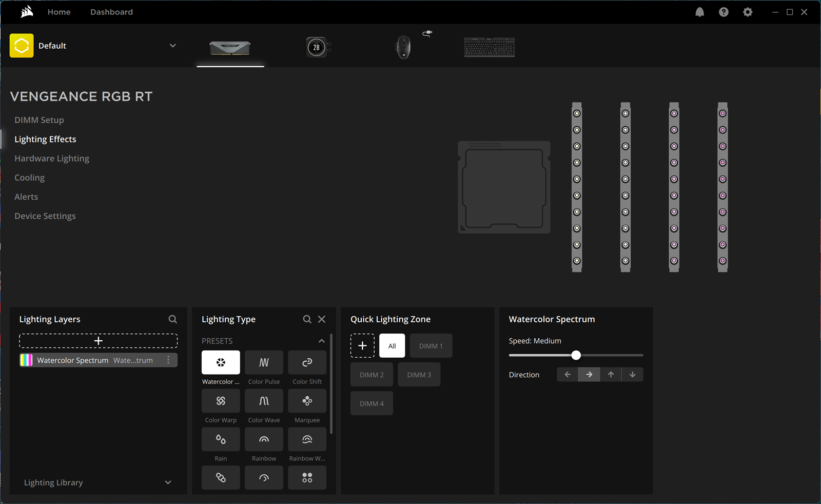821x504 pixels.
Task: Go to Lighting Effects
Action: pos(45,139)
